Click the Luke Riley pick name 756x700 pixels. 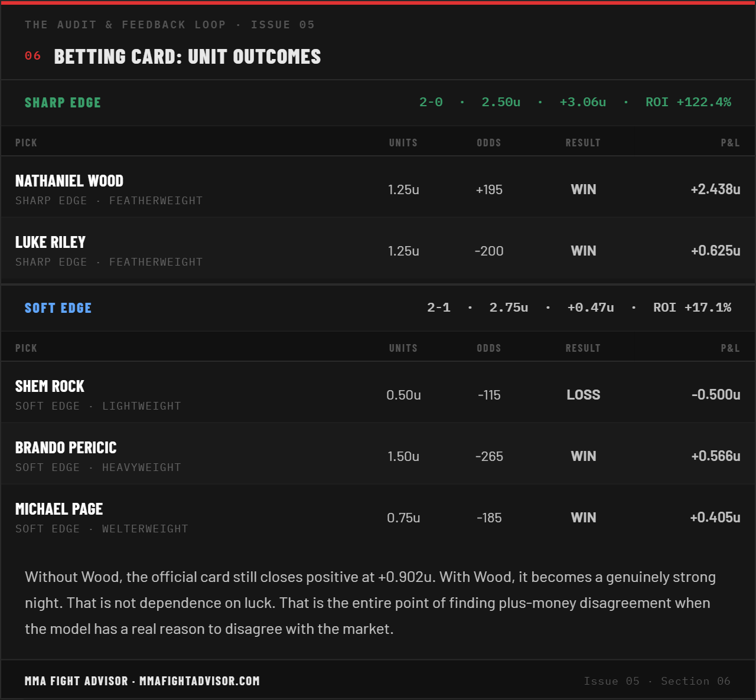50,243
